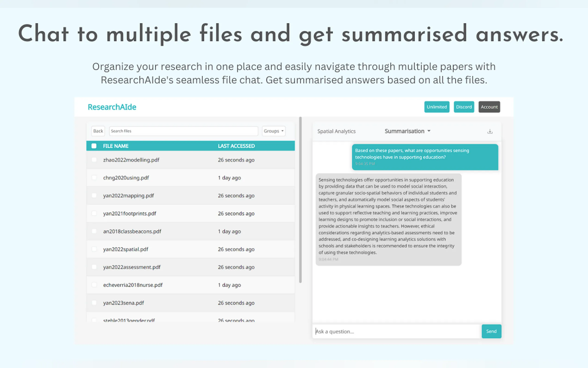Open the Summarisation mode dropdown
The height and width of the screenshot is (368, 588).
point(404,131)
